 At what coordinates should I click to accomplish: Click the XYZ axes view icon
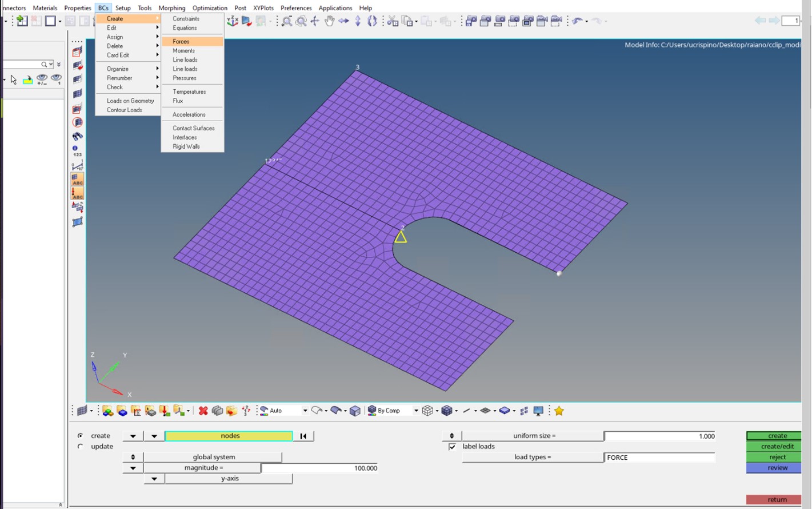(x=232, y=21)
